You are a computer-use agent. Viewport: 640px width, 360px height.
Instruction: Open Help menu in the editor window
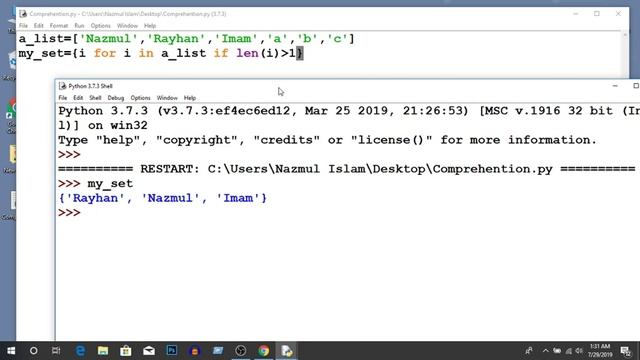(150, 26)
